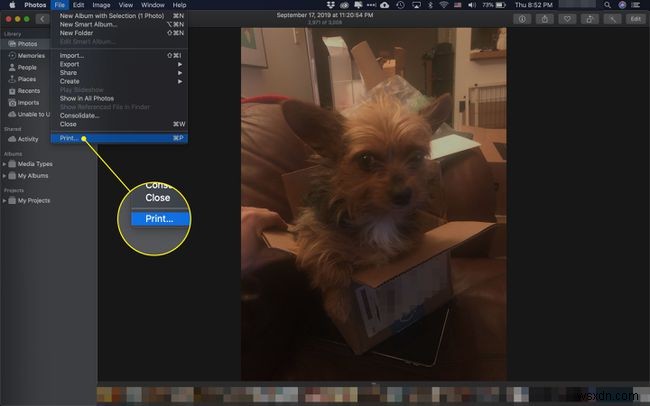Choose Import... in the File menu

point(119,56)
